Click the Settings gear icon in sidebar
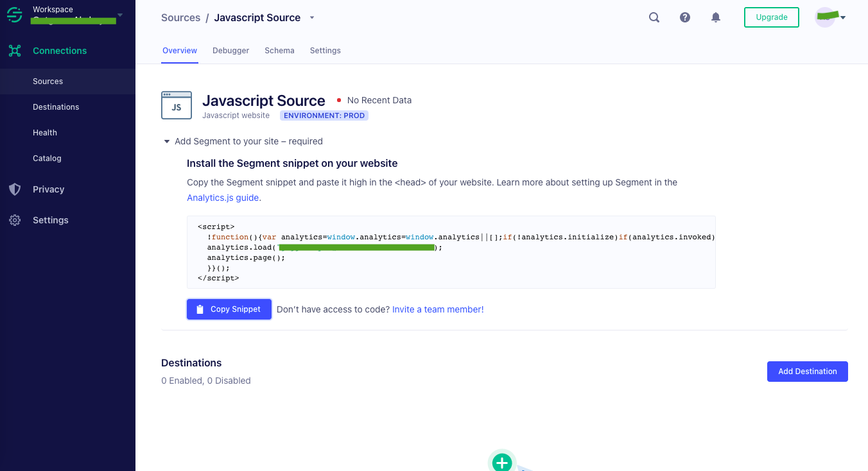The height and width of the screenshot is (471, 868). point(15,220)
